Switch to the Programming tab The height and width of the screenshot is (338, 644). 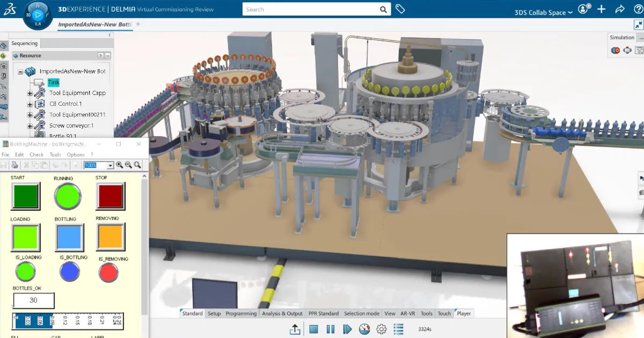[240, 313]
